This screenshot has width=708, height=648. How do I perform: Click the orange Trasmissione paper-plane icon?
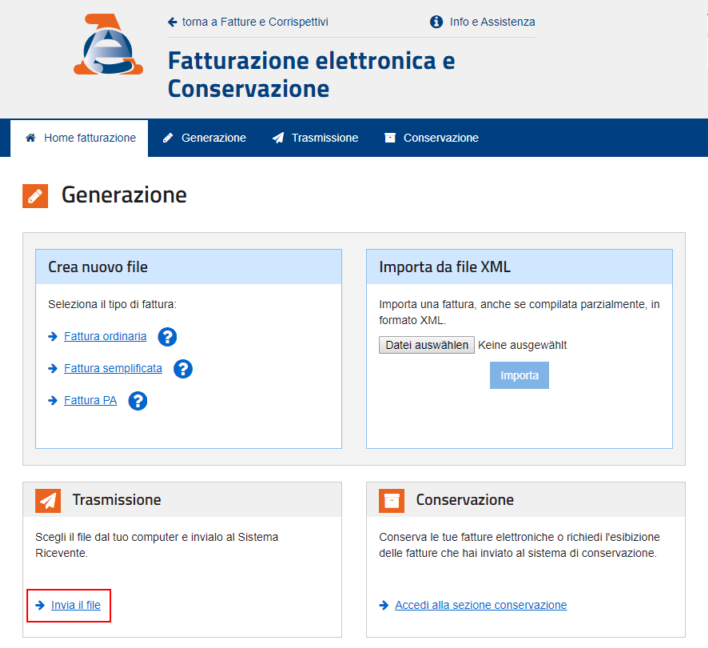pos(48,500)
